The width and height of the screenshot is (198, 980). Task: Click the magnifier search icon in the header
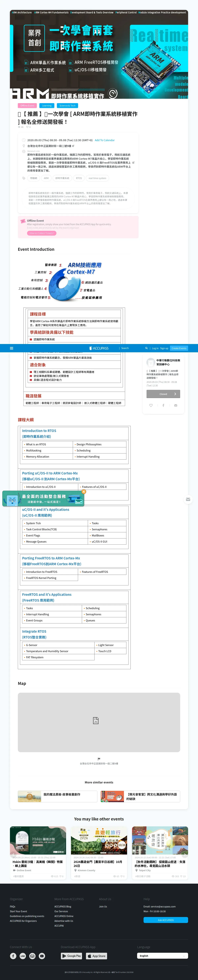(146, 348)
